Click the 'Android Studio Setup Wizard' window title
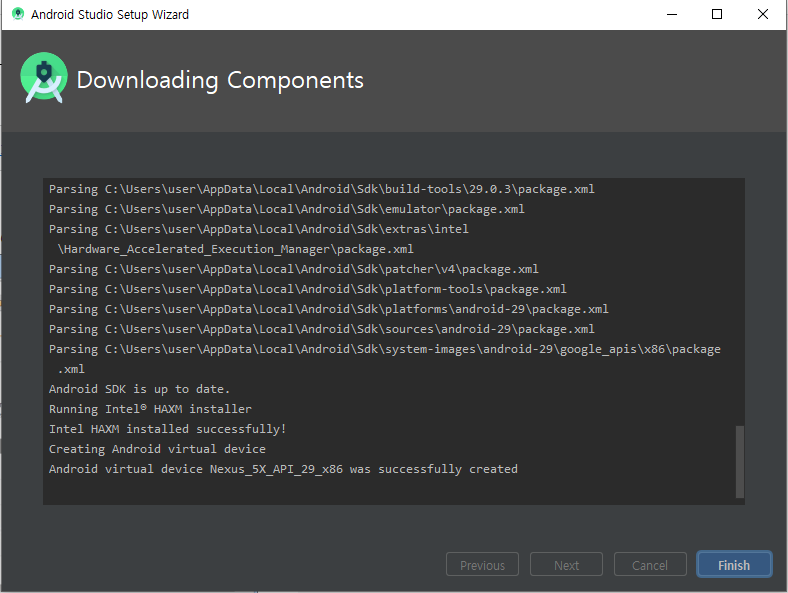Viewport: 788px width, 593px height. [110, 15]
